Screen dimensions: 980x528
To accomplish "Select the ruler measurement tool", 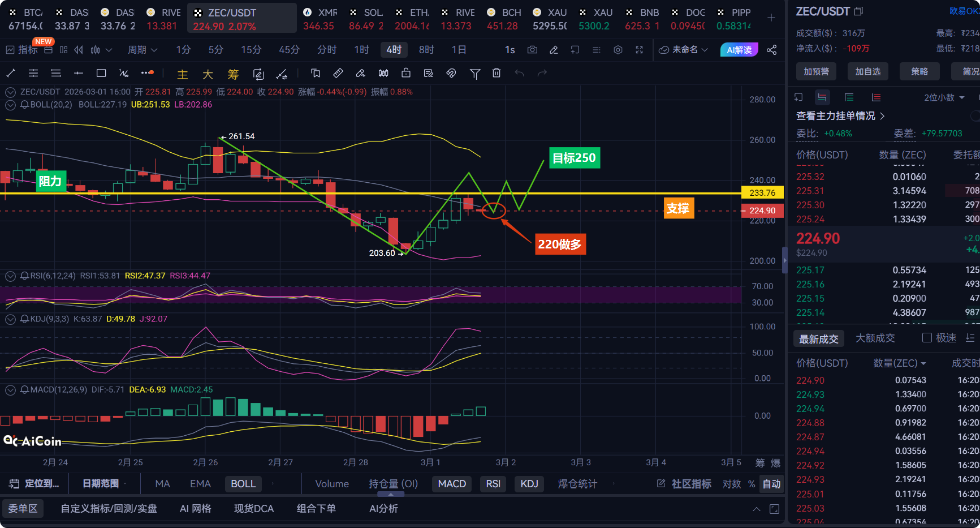I will click(x=338, y=73).
